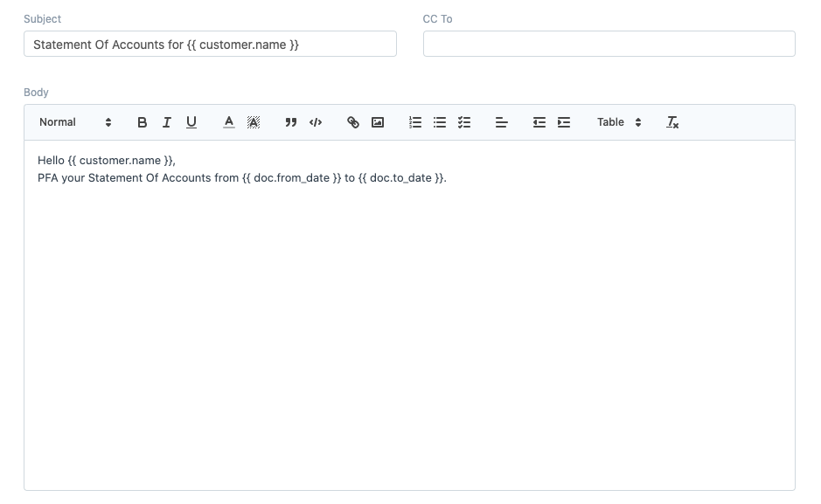
Task: Open the background highlight color picker
Action: (254, 122)
